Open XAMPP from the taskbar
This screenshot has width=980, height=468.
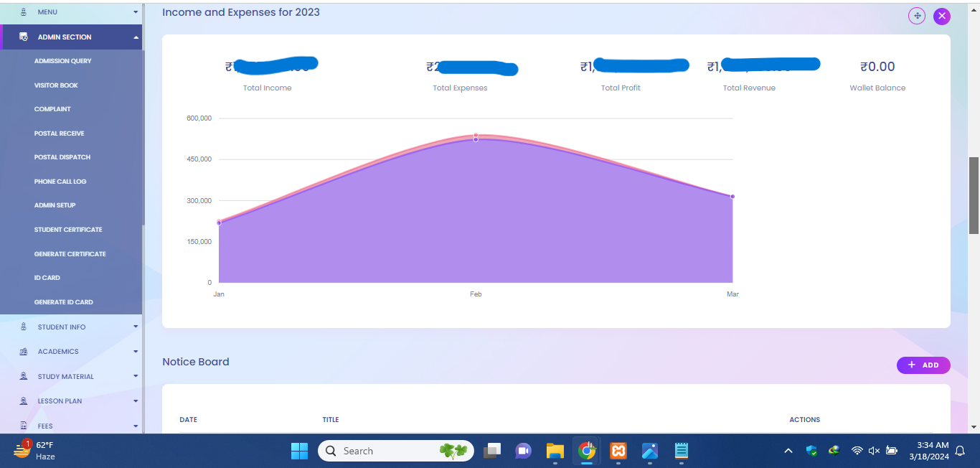pos(618,451)
